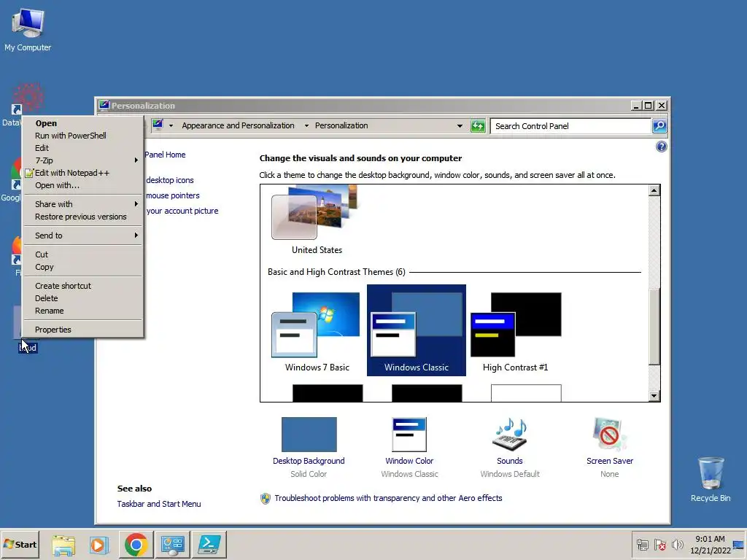Go to Appearance and Personalization breadcrumb
This screenshot has width=747, height=560.
click(x=239, y=125)
